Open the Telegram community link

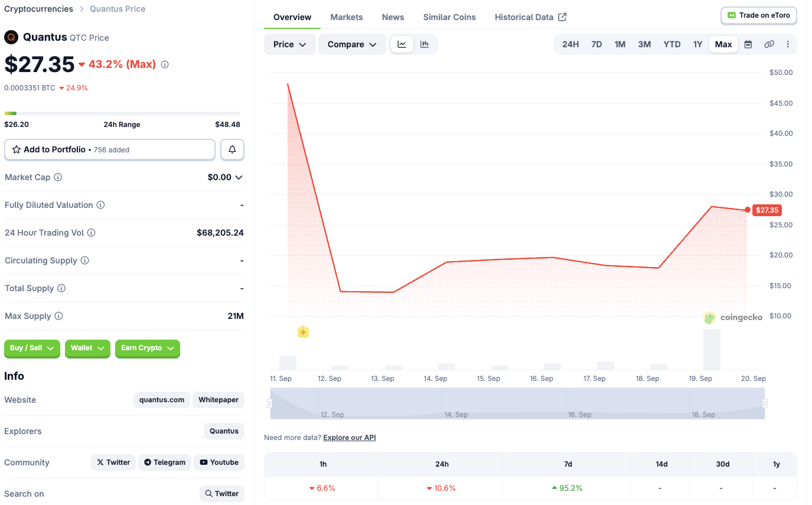(x=165, y=462)
